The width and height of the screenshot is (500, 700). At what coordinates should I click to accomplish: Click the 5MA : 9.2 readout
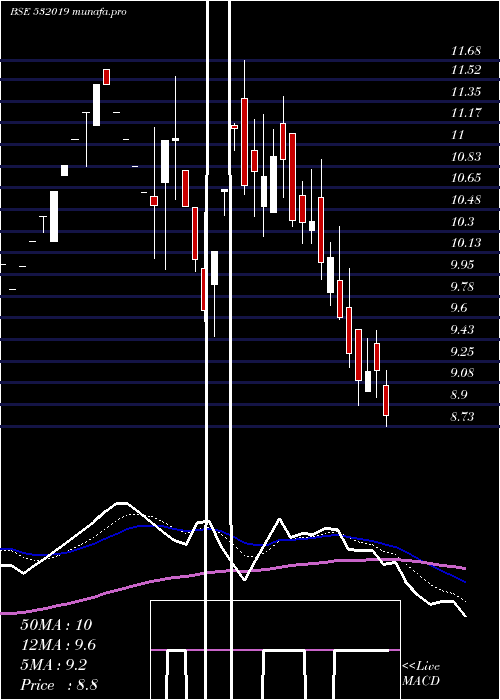click(x=54, y=665)
